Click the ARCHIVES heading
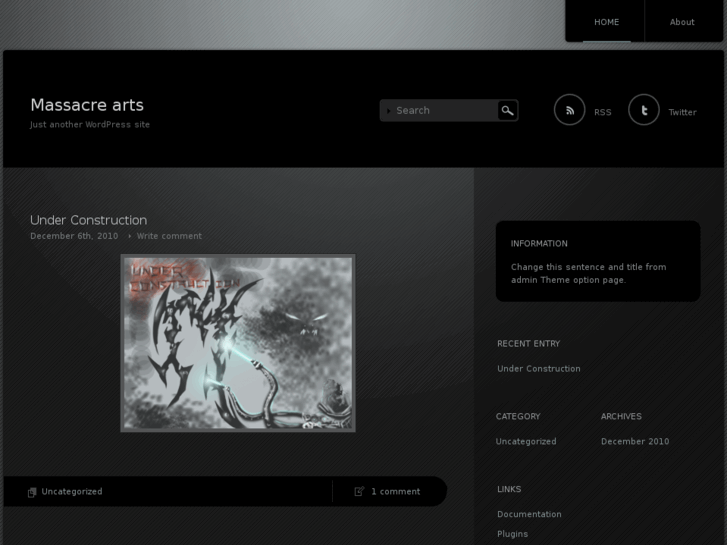This screenshot has width=727, height=545. pos(621,417)
